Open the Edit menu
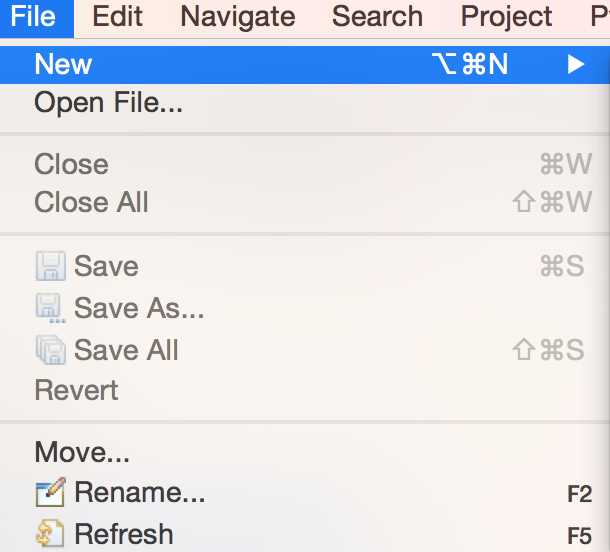Viewport: 610px width, 552px height. [x=117, y=17]
